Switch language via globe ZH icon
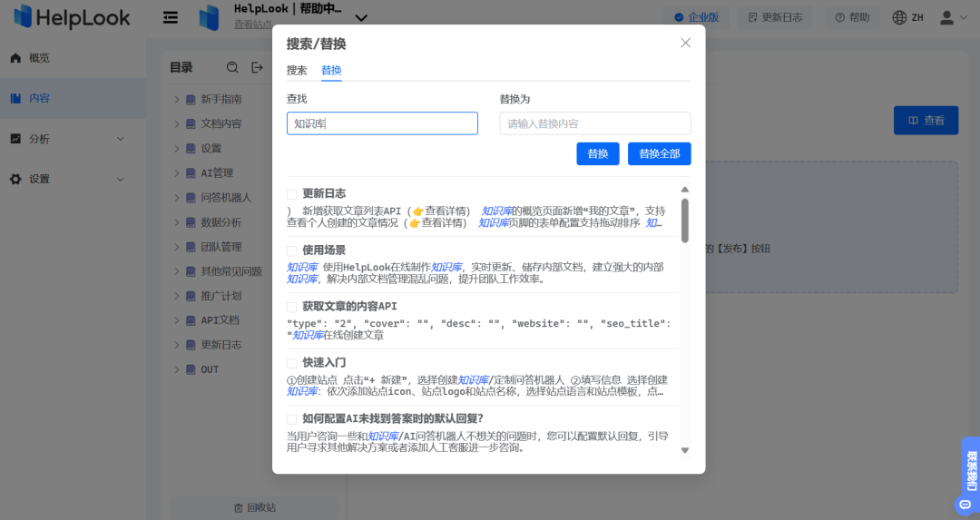Image resolution: width=980 pixels, height=520 pixels. point(908,17)
